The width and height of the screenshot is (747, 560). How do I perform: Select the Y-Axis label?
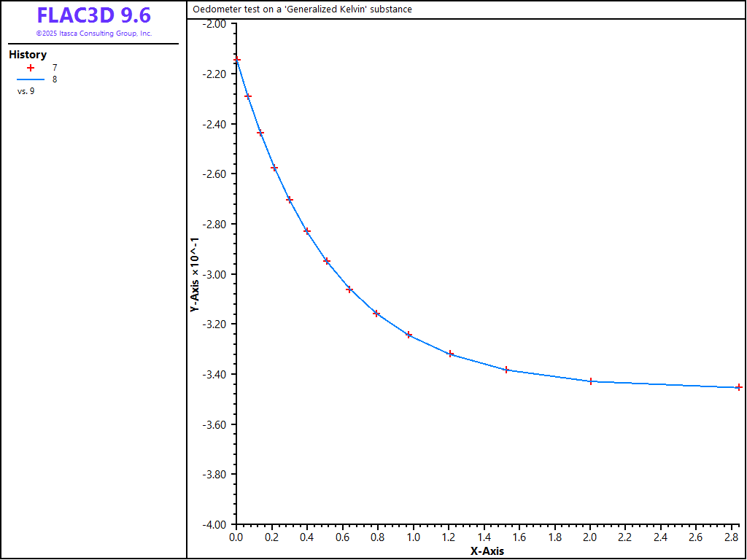[195, 274]
